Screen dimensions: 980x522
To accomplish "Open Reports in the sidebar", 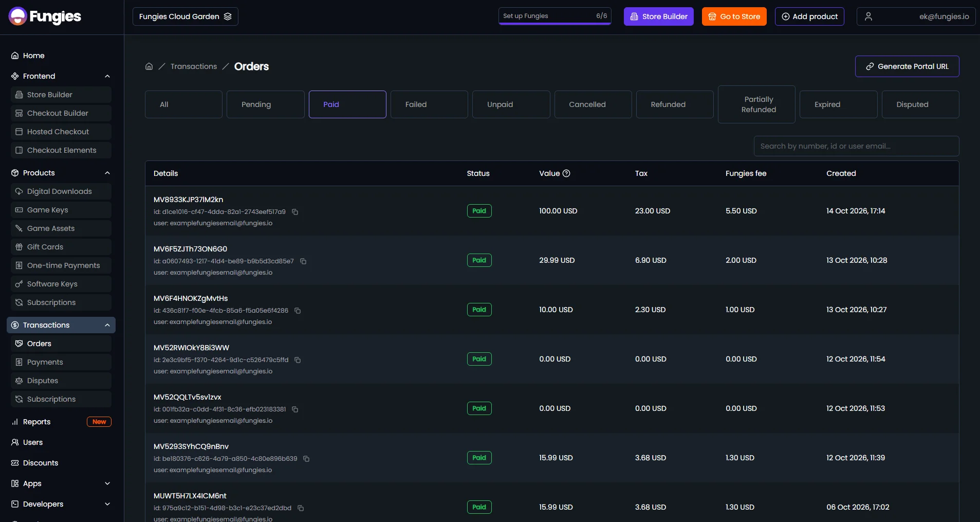I will pyautogui.click(x=61, y=422).
